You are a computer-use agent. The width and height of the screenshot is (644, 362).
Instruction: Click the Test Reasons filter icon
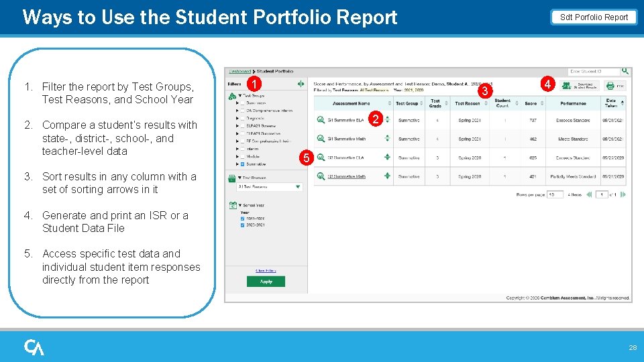tap(231, 178)
